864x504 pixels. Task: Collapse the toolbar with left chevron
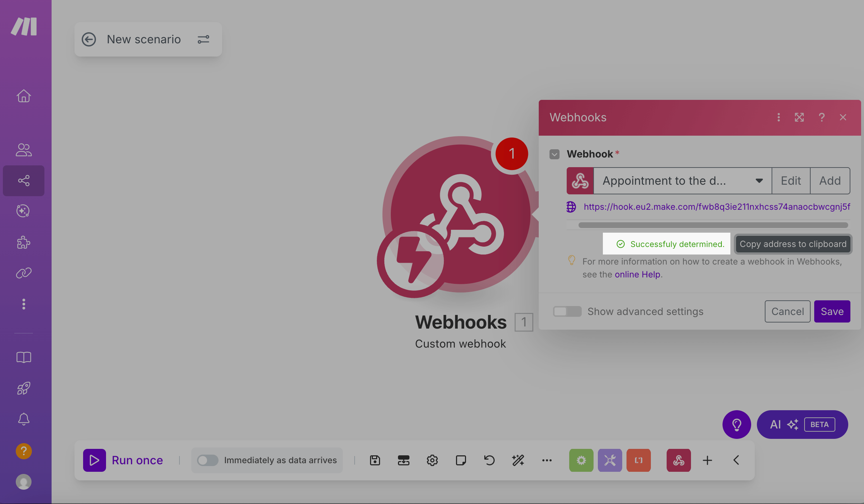[736, 460]
